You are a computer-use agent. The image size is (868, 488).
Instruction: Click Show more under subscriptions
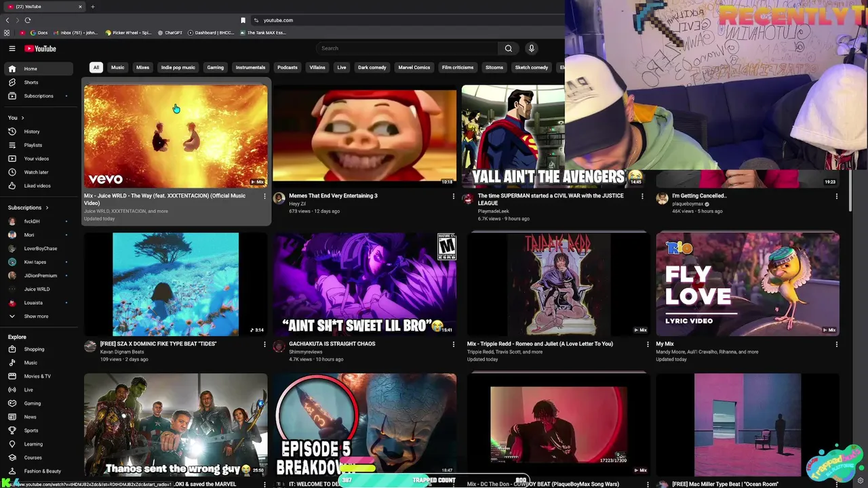pos(39,317)
